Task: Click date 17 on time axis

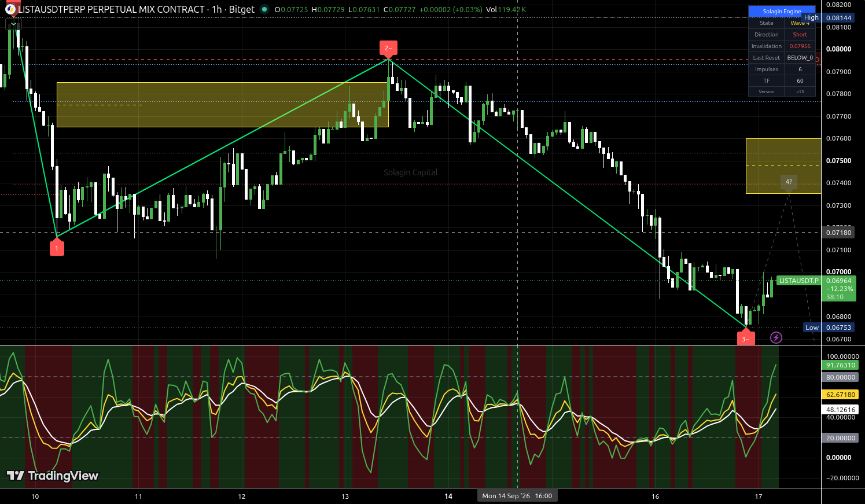Action: click(x=759, y=496)
